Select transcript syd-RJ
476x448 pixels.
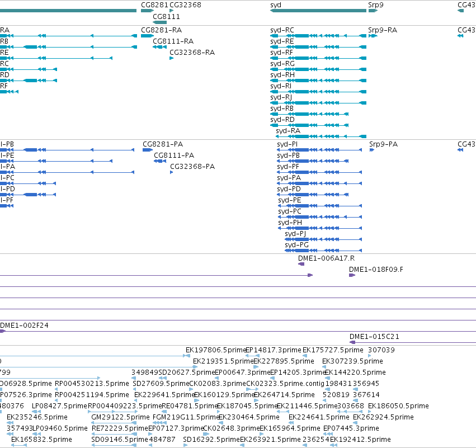[281, 97]
